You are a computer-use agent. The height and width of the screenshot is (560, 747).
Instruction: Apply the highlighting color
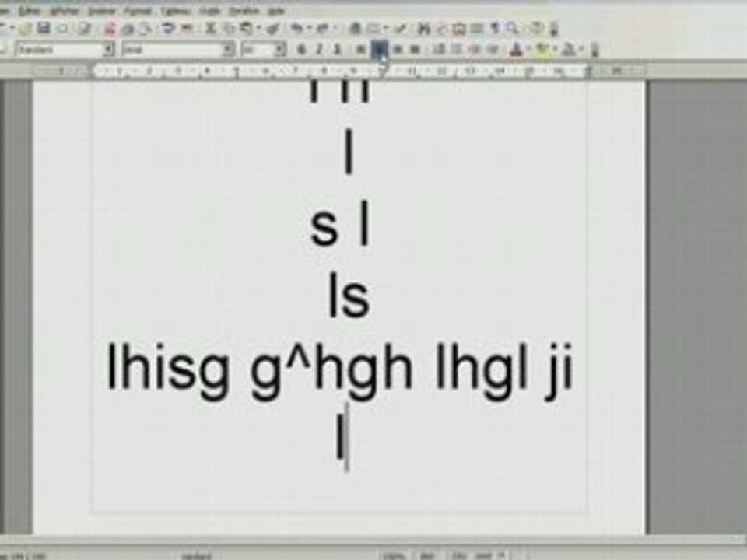pos(542,49)
